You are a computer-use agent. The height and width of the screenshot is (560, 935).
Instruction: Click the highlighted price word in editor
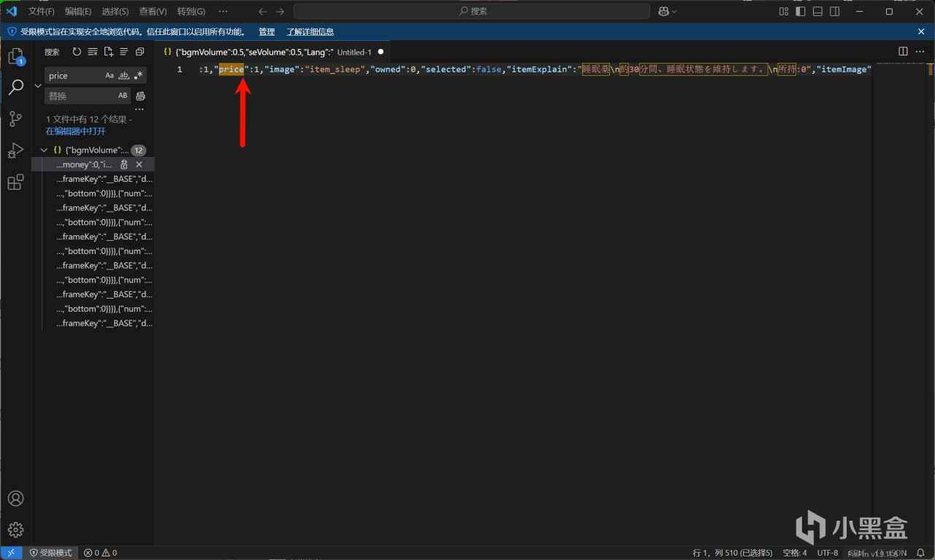click(x=232, y=69)
